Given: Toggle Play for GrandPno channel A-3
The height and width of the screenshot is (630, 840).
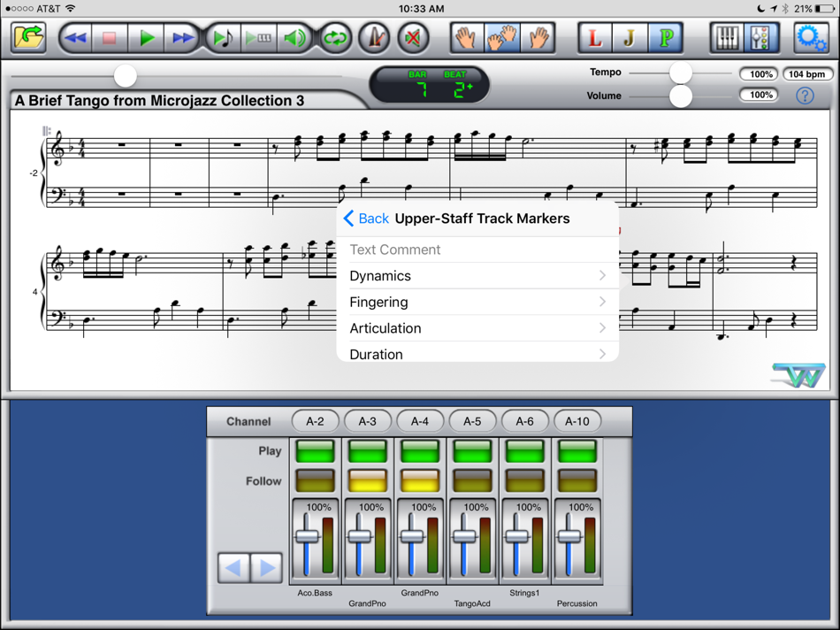Looking at the screenshot, I should point(368,451).
